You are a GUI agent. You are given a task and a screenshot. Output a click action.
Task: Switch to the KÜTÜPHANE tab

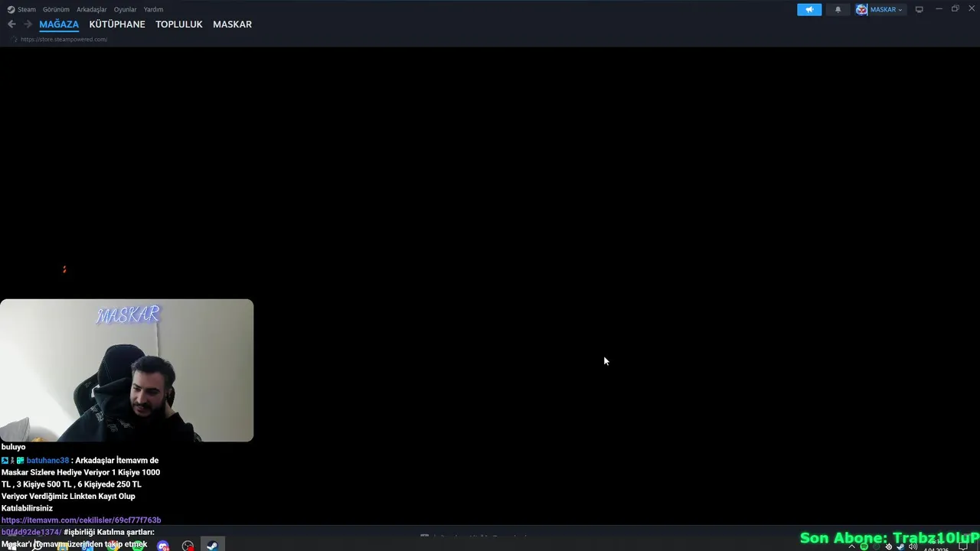point(117,24)
